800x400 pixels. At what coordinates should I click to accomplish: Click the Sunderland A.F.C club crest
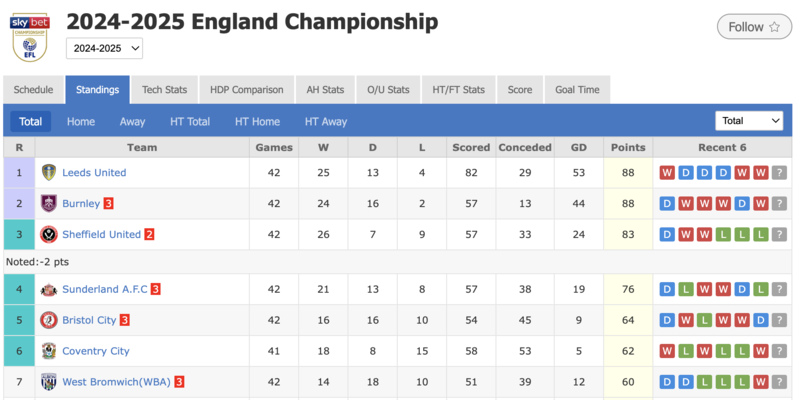(48, 289)
